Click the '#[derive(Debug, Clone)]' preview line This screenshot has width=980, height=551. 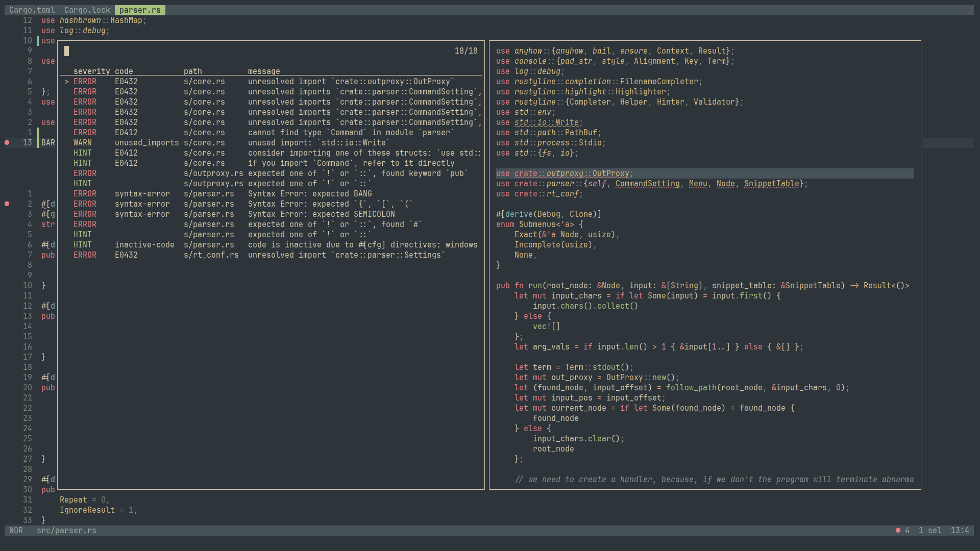coord(549,214)
